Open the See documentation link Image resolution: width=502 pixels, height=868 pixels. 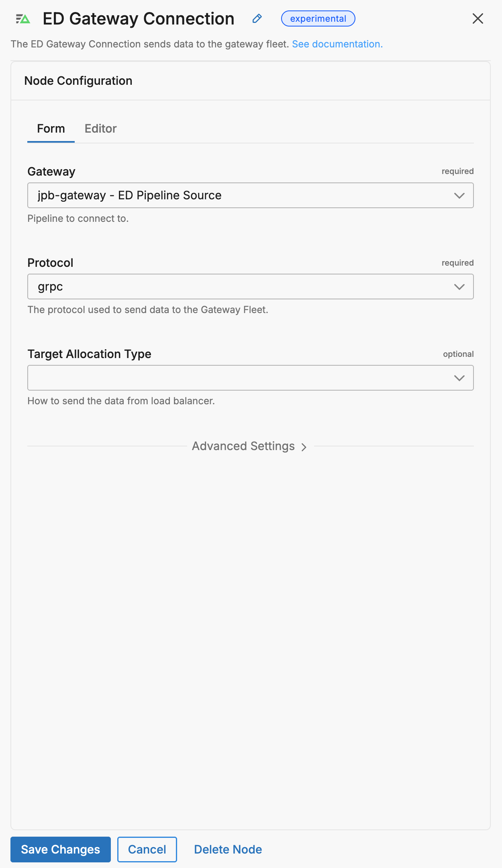tap(337, 44)
